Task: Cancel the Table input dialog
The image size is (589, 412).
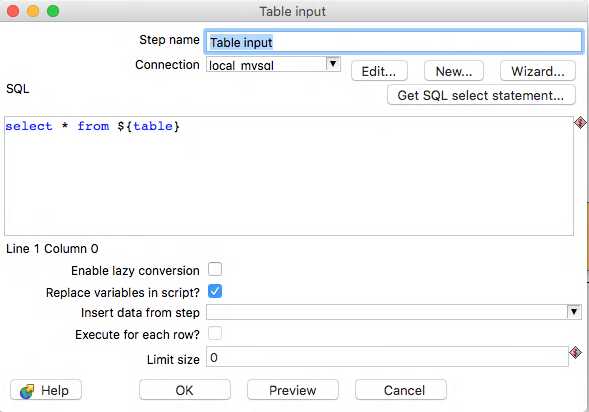Action: [x=401, y=390]
